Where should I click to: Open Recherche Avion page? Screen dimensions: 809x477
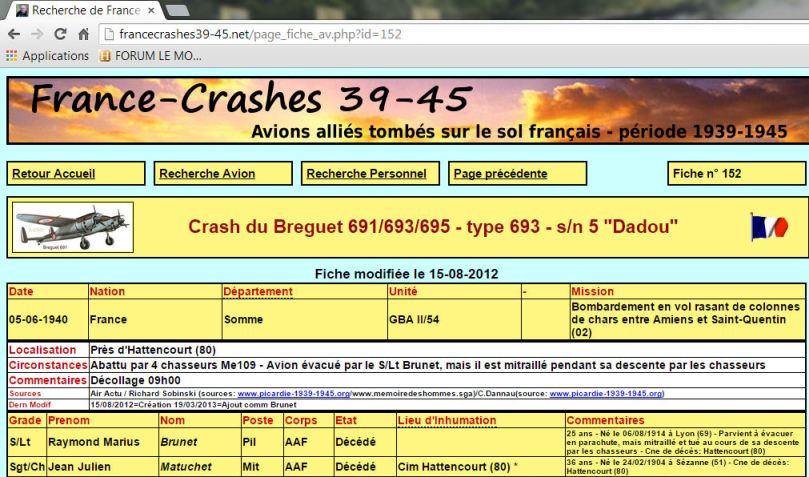(x=207, y=174)
